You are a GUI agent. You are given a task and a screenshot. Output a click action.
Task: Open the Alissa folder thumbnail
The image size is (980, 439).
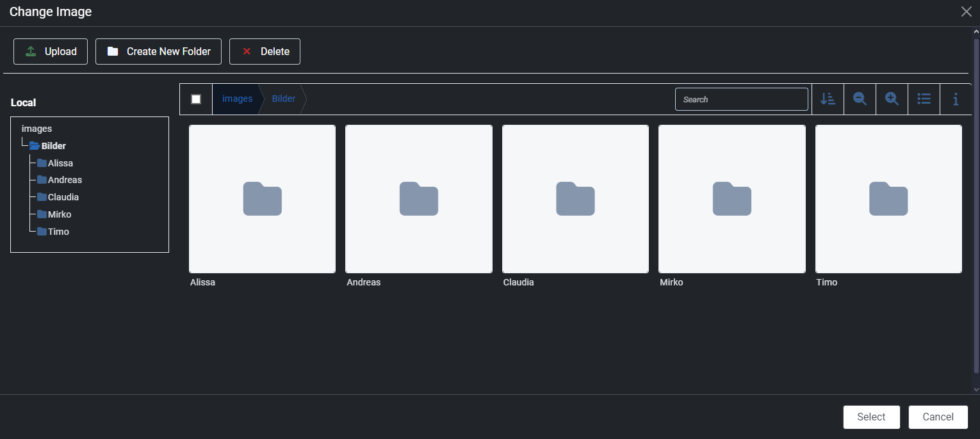tap(262, 199)
